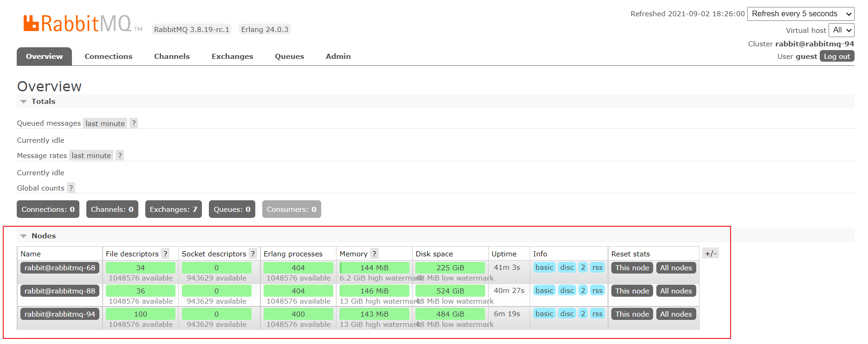
Task: Click the Erlang 24.0.3 version label
Action: point(265,29)
